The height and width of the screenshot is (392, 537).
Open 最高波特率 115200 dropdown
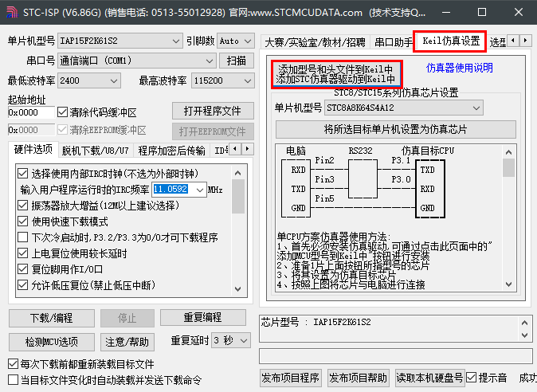(223, 80)
